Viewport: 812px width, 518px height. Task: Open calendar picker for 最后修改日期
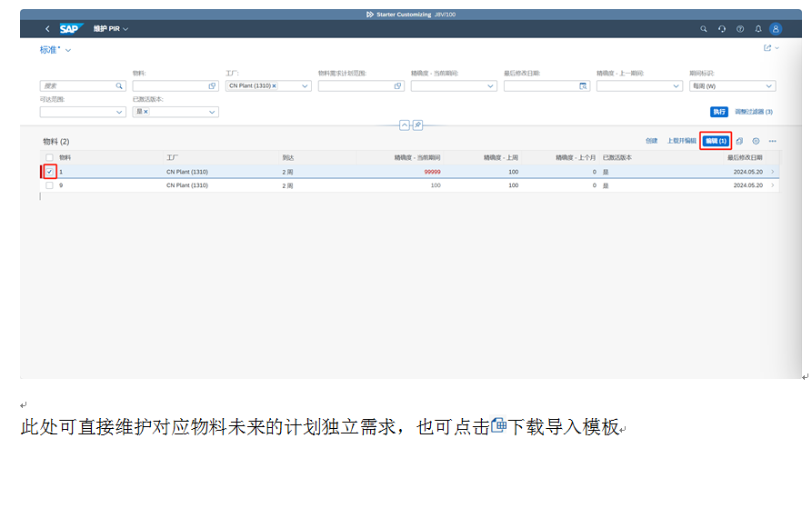pos(584,86)
